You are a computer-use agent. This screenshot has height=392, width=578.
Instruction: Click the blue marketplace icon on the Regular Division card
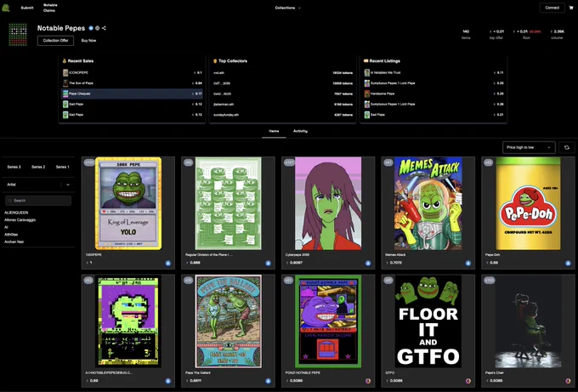268,264
